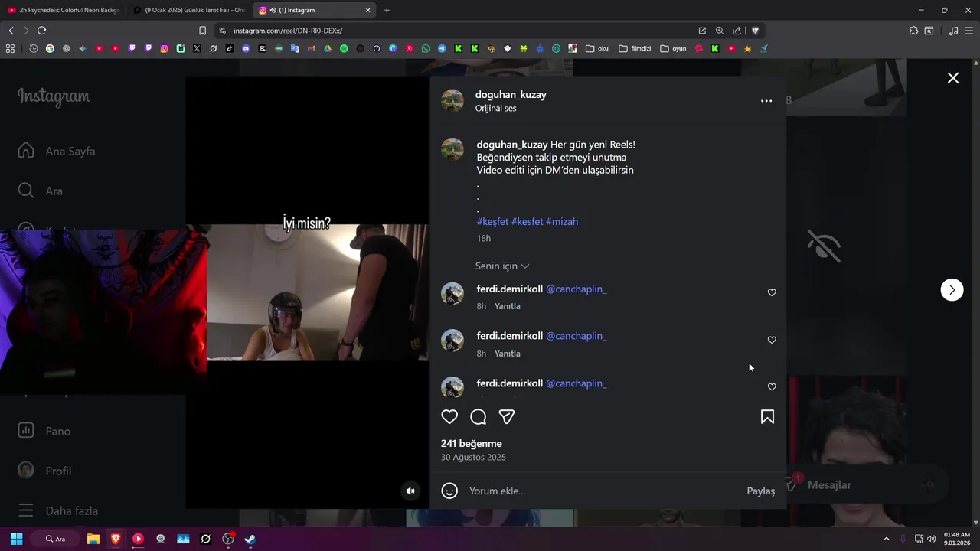The image size is (980, 551).
Task: Open the WhatsApp bookmark icon
Action: pyautogui.click(x=426, y=48)
